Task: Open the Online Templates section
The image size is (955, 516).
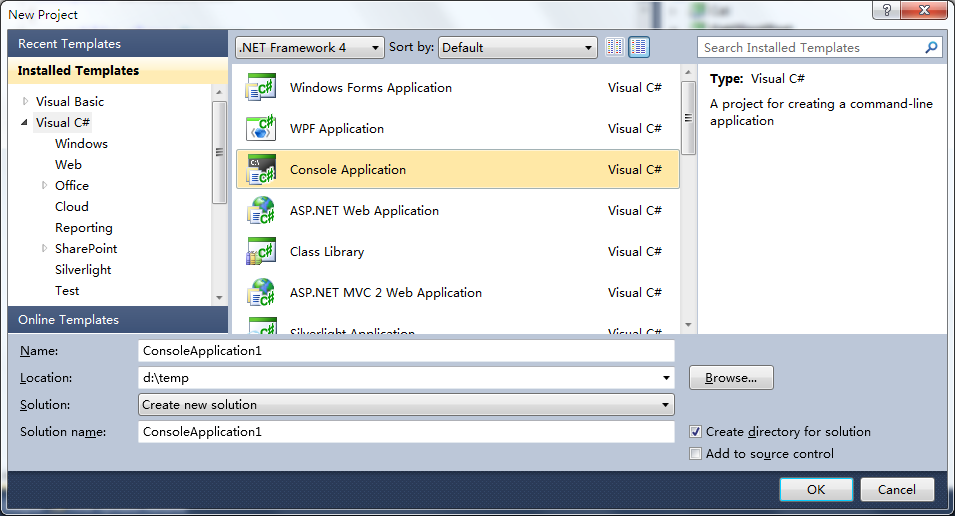Action: pyautogui.click(x=118, y=319)
